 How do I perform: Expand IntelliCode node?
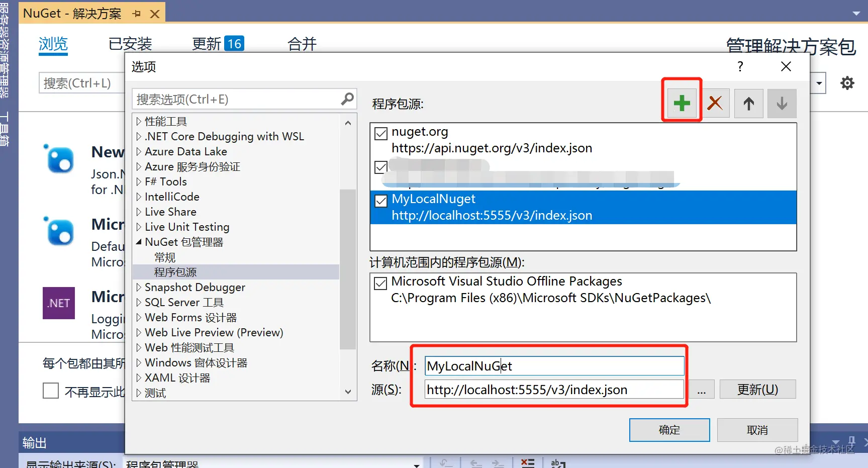click(x=139, y=197)
